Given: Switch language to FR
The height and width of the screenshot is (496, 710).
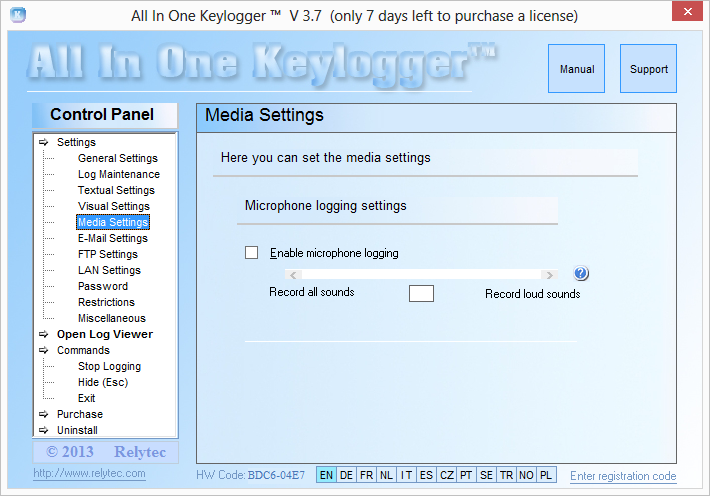Looking at the screenshot, I should [366, 476].
